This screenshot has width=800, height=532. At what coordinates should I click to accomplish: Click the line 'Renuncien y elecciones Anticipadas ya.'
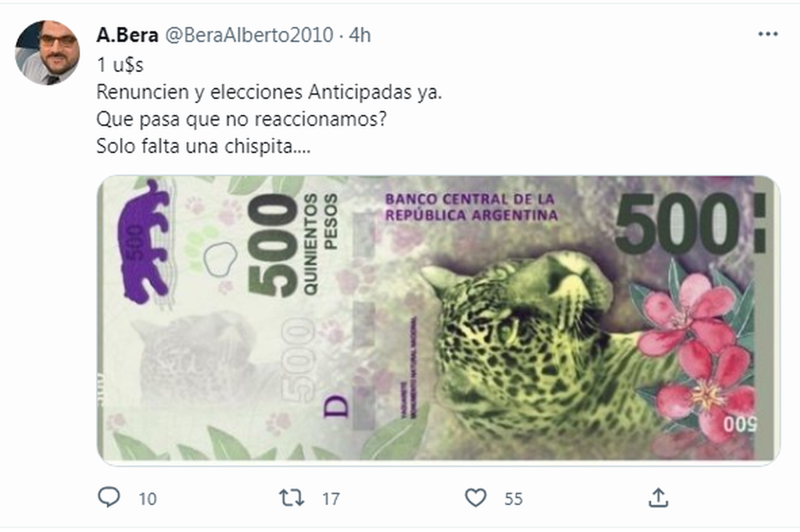coord(269,93)
